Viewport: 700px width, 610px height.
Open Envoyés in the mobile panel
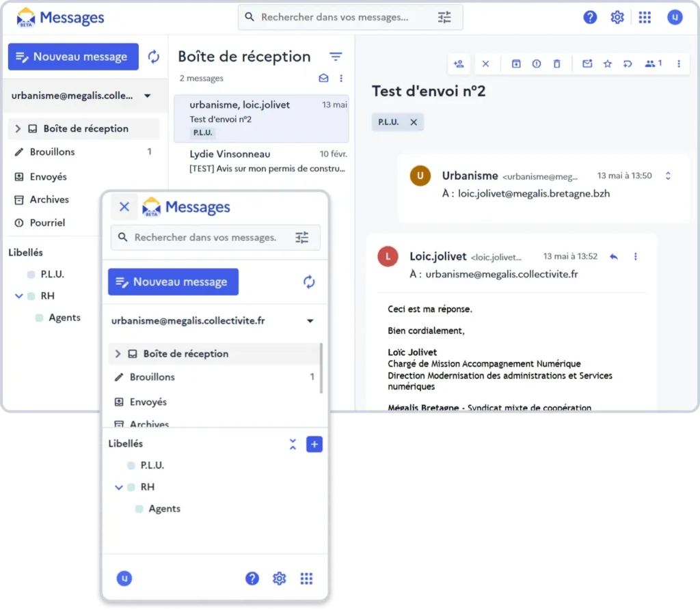click(214, 402)
